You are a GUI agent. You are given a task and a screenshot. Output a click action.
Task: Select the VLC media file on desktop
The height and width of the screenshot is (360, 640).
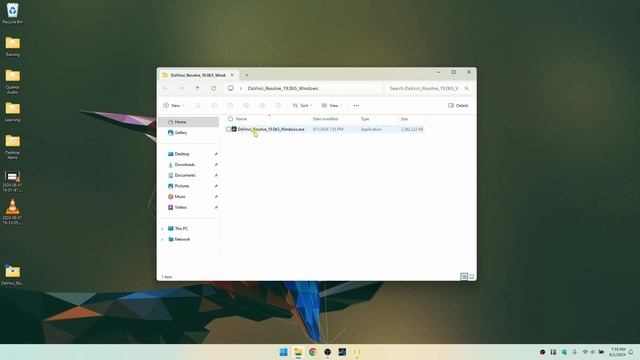(12, 211)
